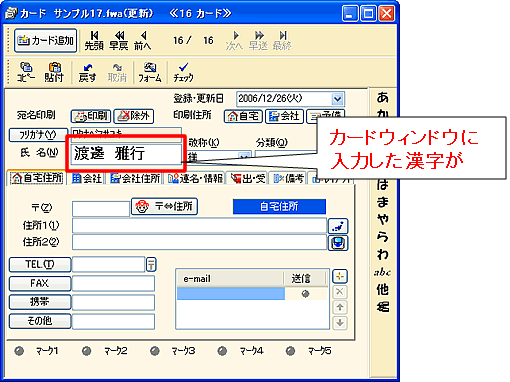The height and width of the screenshot is (382, 510).
Task: Fast forward cards with 早送
Action: click(x=258, y=41)
